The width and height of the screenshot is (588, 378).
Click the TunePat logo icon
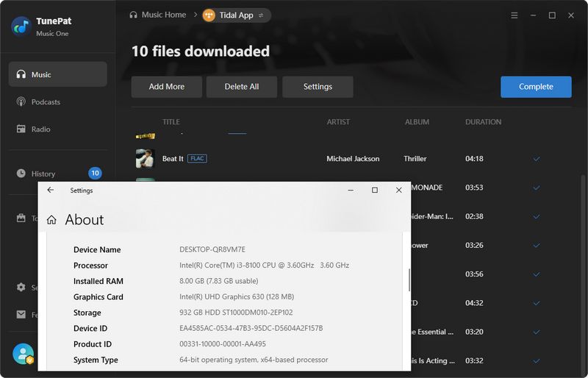pos(21,26)
